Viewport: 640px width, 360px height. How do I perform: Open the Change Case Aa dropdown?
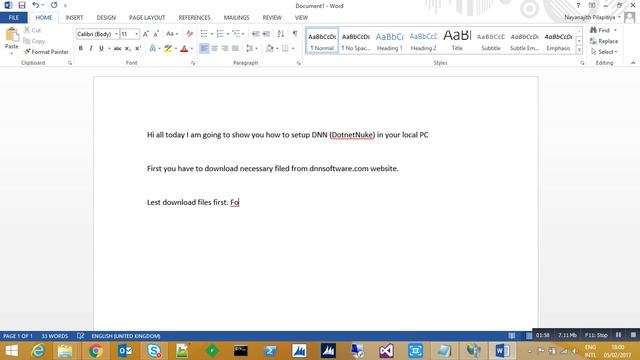(x=172, y=34)
